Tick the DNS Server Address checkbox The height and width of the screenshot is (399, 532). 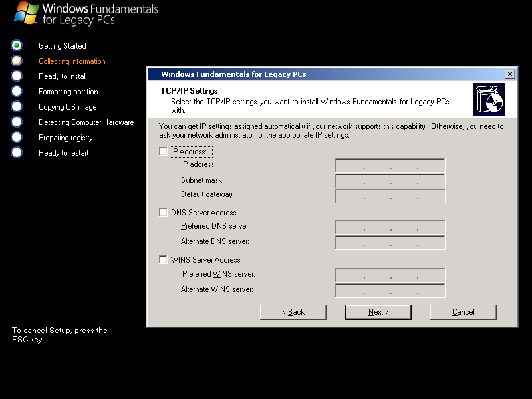click(x=164, y=213)
